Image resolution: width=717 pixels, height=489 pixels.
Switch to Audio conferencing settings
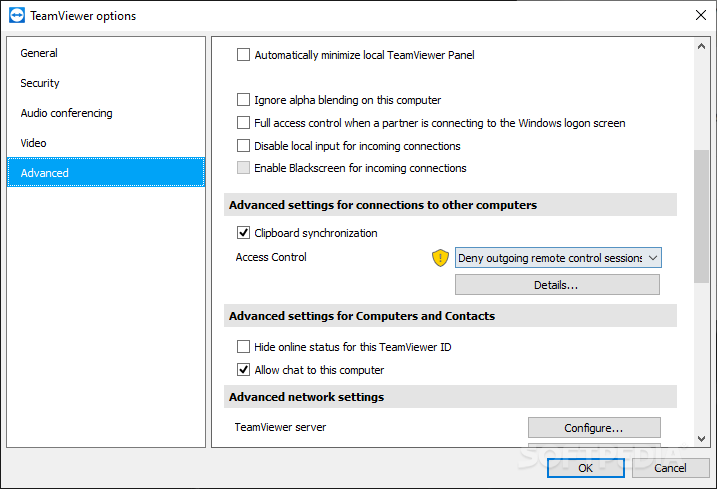pyautogui.click(x=106, y=113)
